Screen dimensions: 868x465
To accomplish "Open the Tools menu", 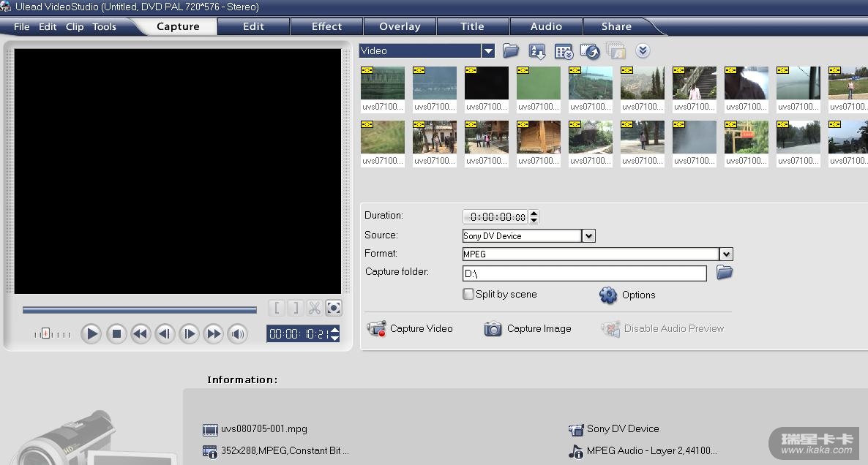I will coord(104,26).
